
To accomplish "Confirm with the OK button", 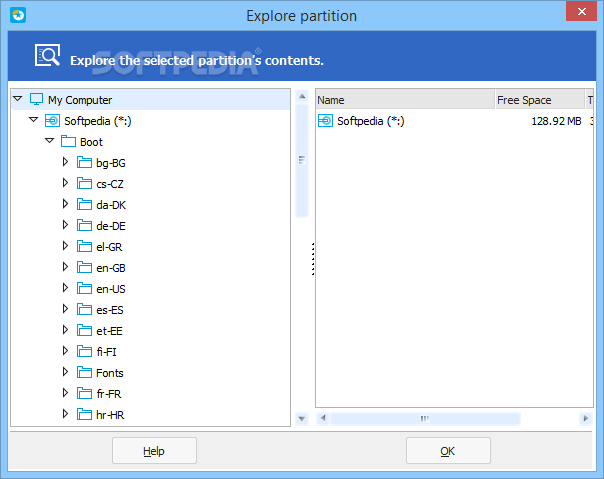I will click(x=448, y=450).
